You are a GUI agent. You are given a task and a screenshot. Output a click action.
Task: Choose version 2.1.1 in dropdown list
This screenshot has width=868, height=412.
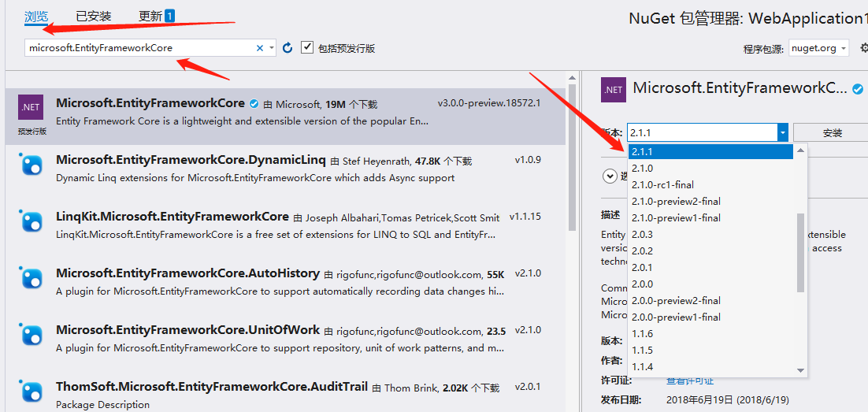[711, 152]
